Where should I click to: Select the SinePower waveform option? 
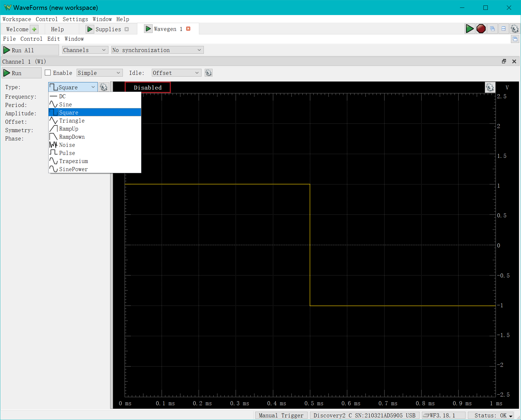[95, 169]
